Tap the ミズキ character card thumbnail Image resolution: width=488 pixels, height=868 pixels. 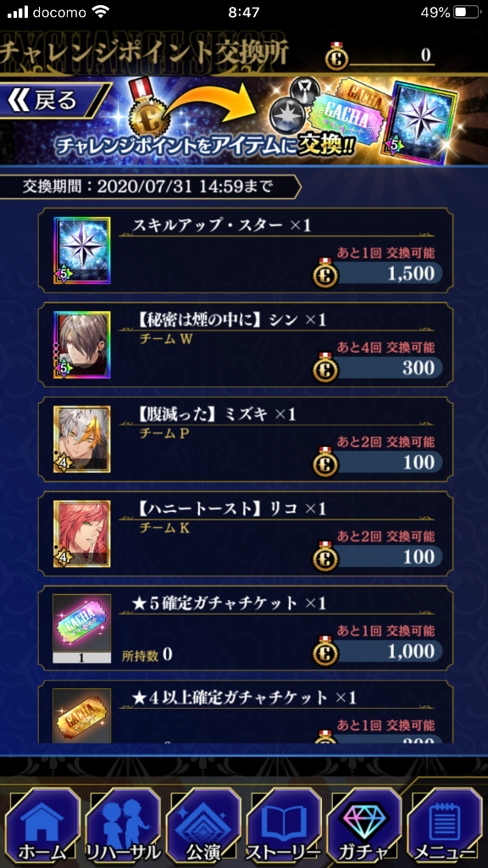click(82, 440)
